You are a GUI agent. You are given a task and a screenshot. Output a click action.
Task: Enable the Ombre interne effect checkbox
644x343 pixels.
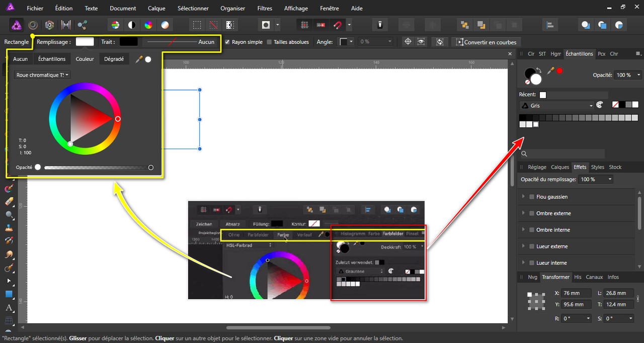531,230
